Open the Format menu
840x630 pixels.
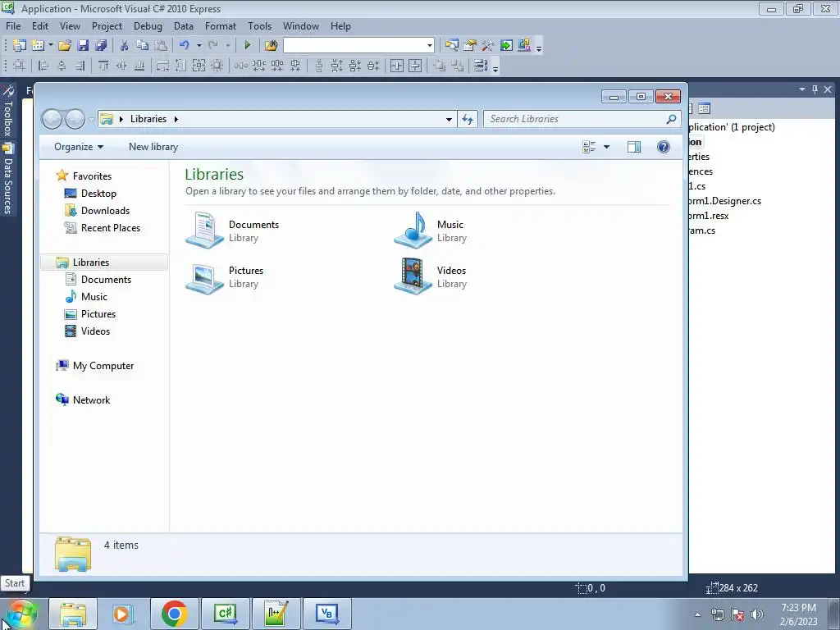click(x=220, y=25)
